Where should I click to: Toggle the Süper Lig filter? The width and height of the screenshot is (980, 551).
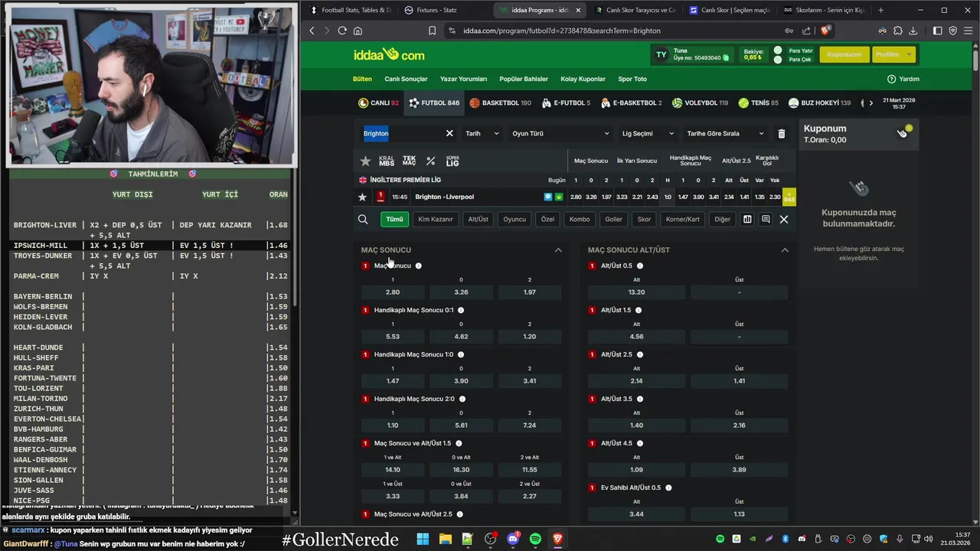tap(452, 161)
